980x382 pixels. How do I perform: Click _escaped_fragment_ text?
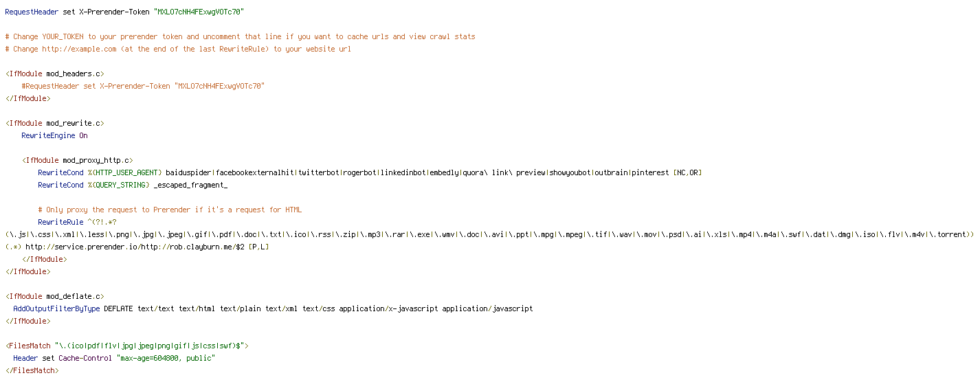tap(190, 185)
